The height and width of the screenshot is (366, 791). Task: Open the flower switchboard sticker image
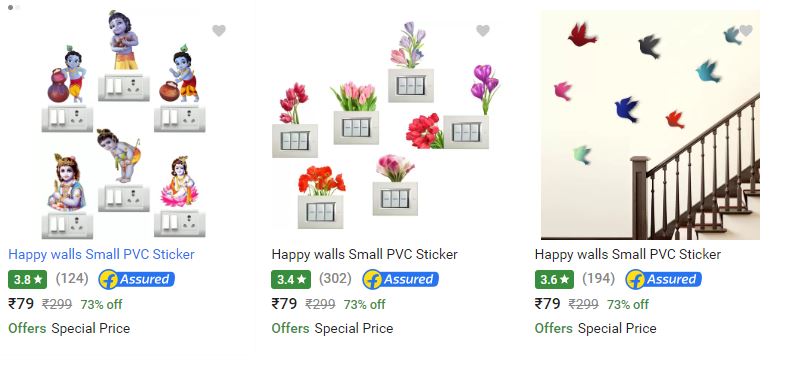tap(387, 125)
